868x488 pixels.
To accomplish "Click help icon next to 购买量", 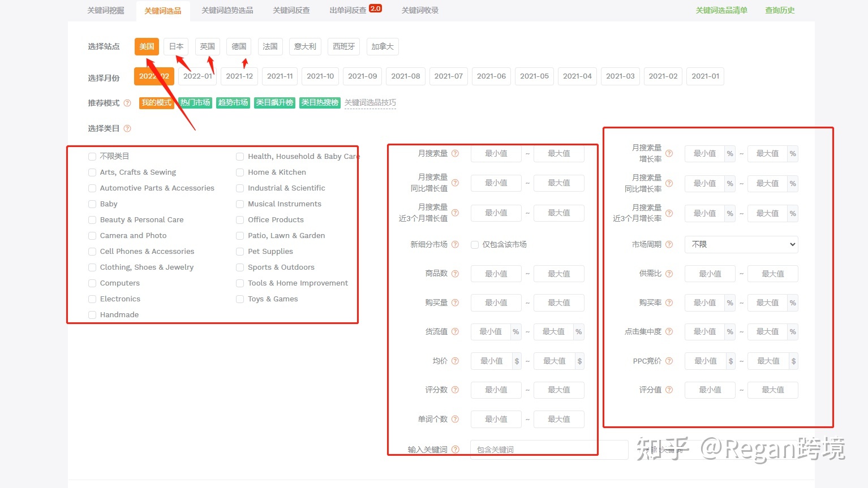I will [455, 303].
